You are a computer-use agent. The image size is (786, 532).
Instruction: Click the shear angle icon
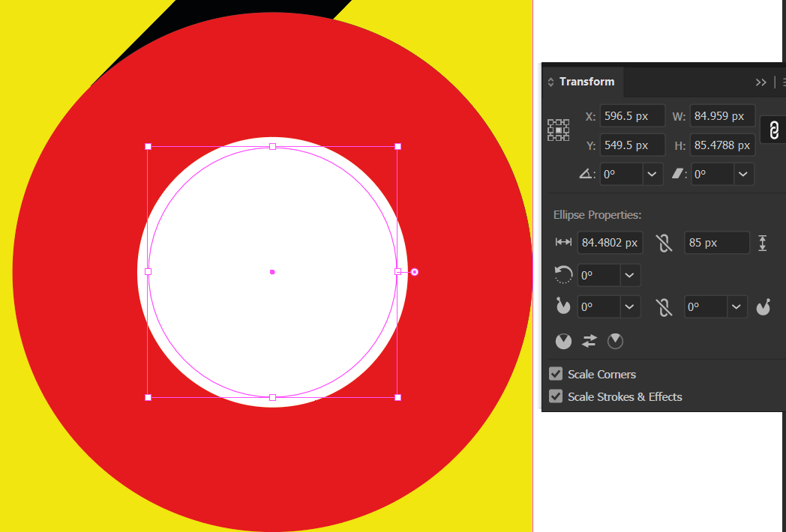[x=679, y=174]
